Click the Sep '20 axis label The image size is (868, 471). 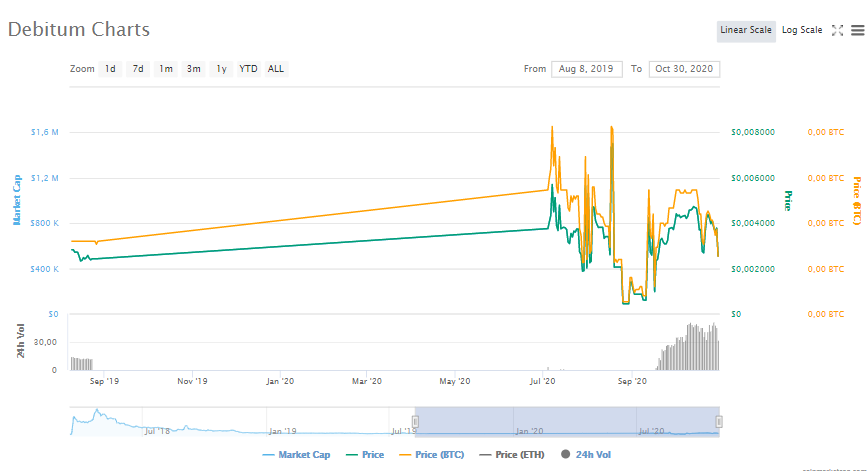pyautogui.click(x=632, y=381)
